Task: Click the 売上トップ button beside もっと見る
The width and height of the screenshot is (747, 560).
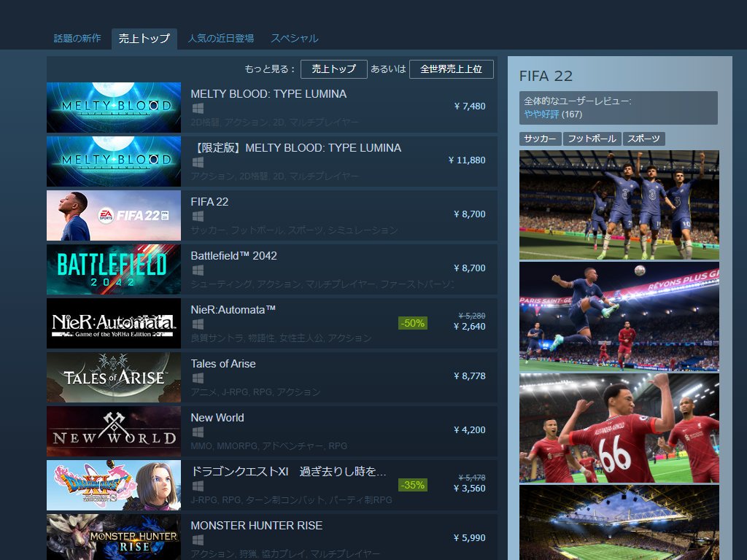Action: coord(333,69)
